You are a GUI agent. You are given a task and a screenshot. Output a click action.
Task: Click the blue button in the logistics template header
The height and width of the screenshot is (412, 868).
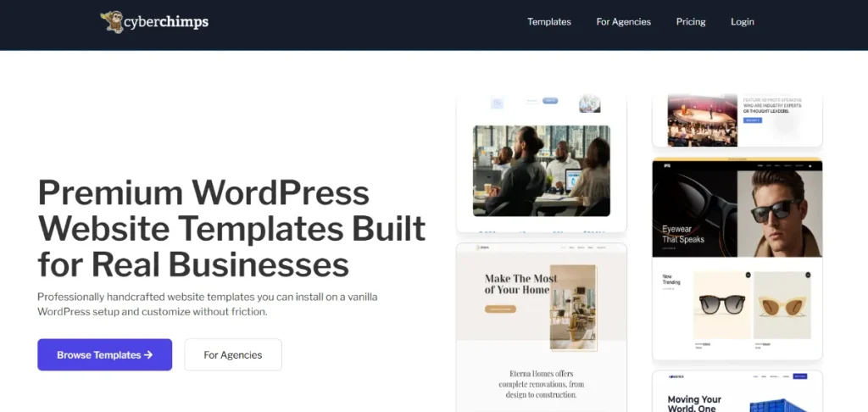tap(799, 376)
